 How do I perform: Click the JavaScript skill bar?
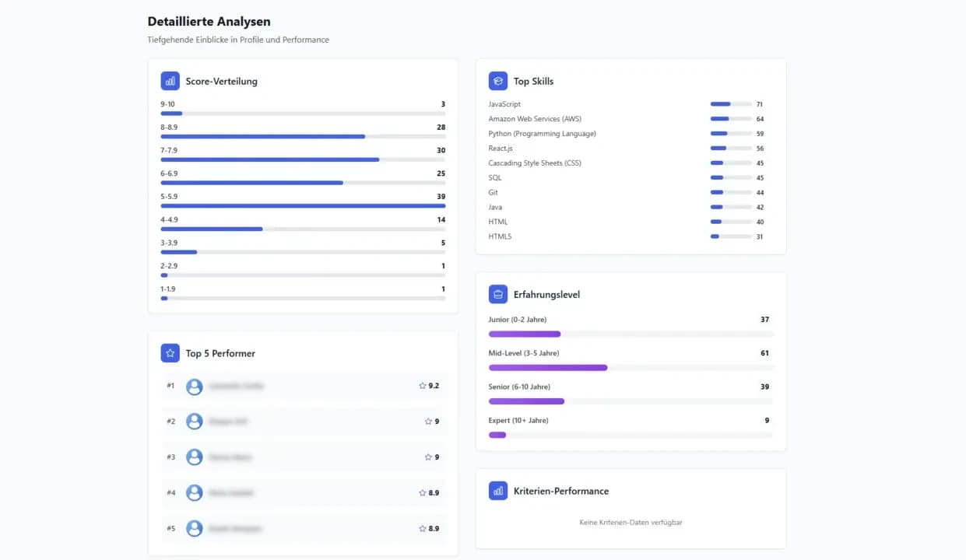[x=731, y=104]
